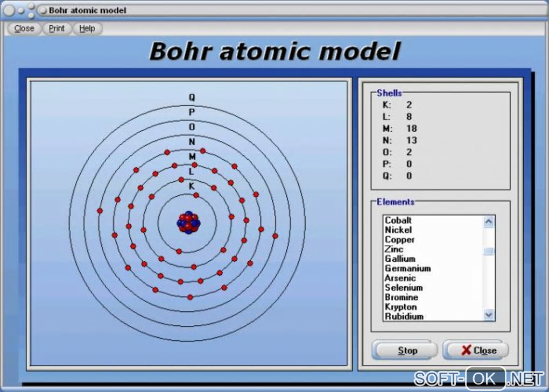549x392 pixels.
Task: Click the N shell label in diagram
Action: pyautogui.click(x=192, y=141)
